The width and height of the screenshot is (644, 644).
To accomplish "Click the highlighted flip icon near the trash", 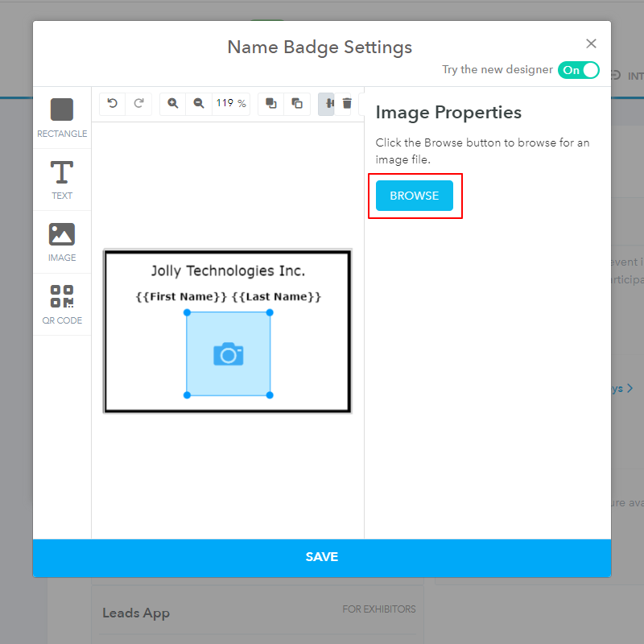I will (325, 103).
